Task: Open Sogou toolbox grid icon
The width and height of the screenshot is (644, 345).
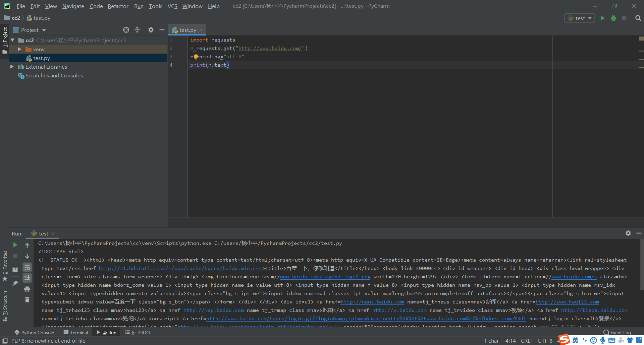Action: pos(639,340)
